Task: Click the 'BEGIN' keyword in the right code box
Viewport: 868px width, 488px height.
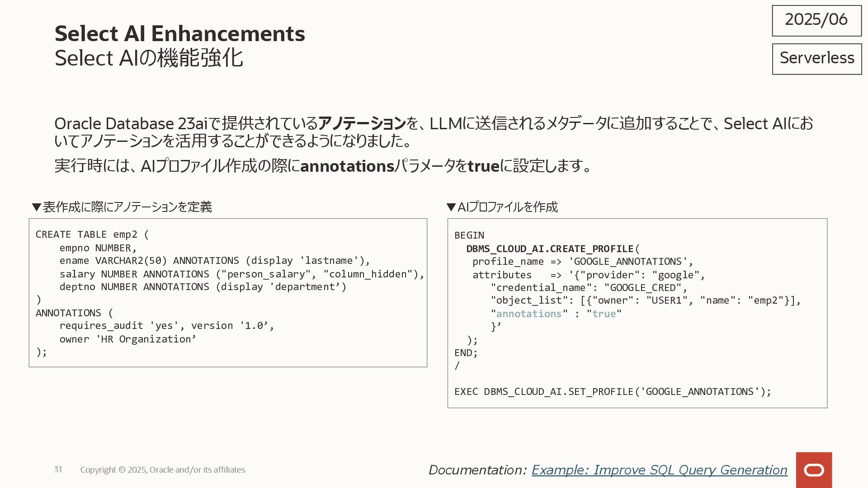Action: 469,235
